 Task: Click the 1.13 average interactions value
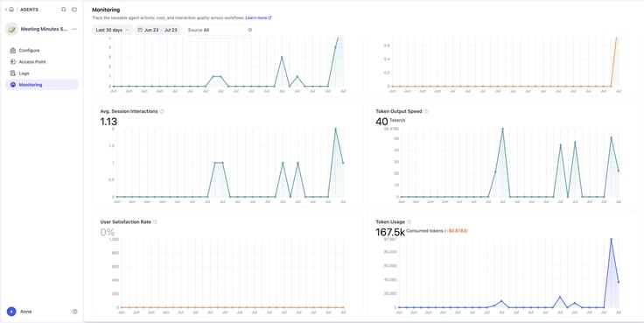[108, 122]
